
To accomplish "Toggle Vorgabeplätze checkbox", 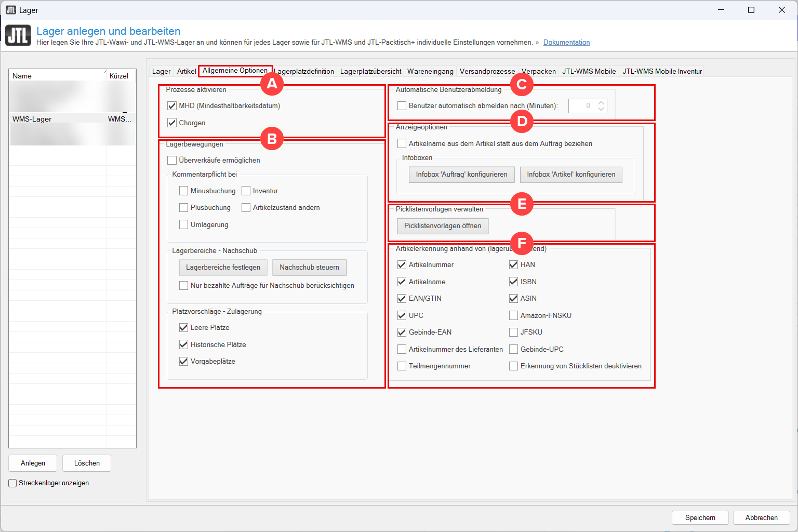I will (x=183, y=362).
